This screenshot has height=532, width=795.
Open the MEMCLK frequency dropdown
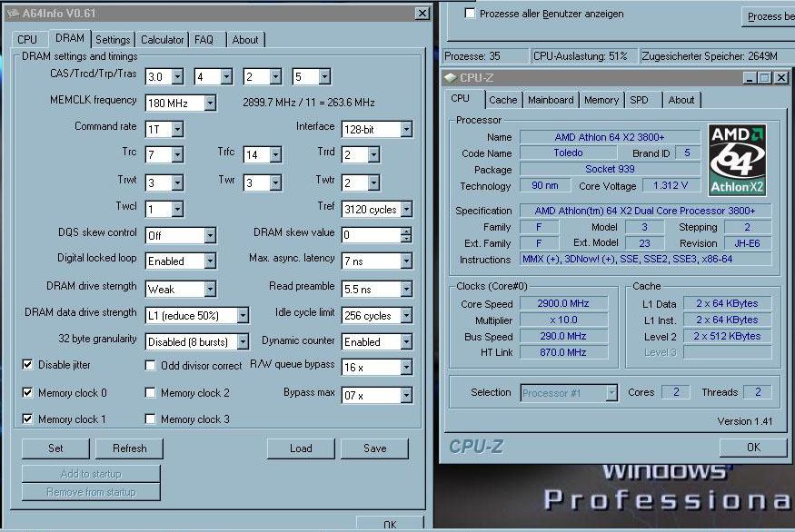pos(210,103)
